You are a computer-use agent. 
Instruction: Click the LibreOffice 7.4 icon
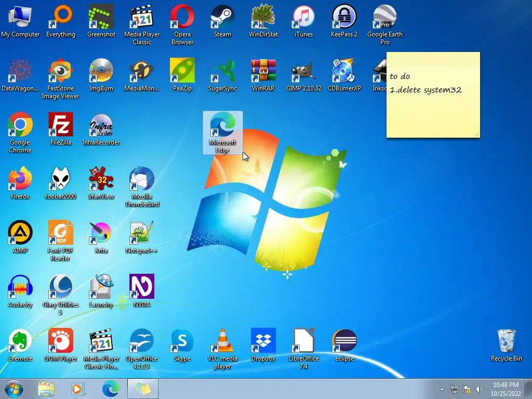[303, 349]
